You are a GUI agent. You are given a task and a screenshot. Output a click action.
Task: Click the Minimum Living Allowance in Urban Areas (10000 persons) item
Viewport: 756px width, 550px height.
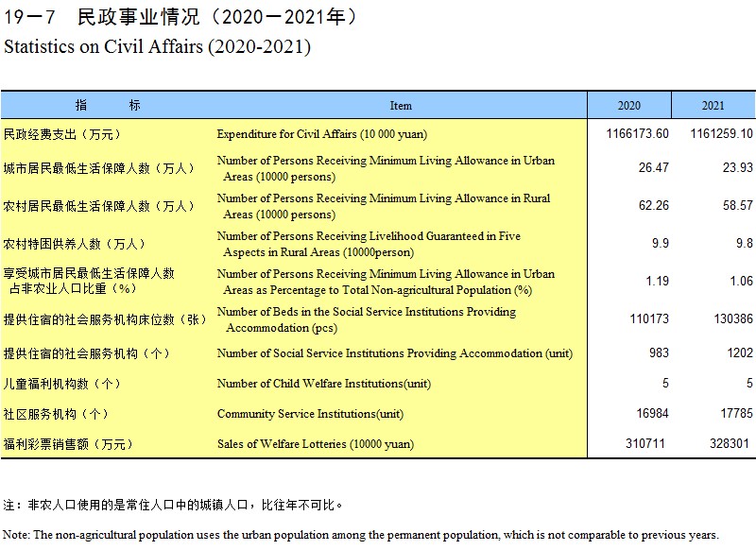tap(386, 168)
